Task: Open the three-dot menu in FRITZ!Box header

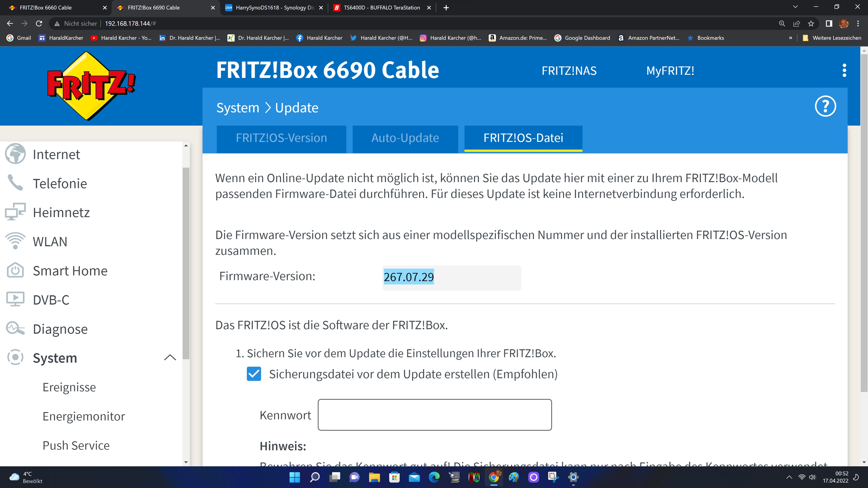Action: (844, 70)
